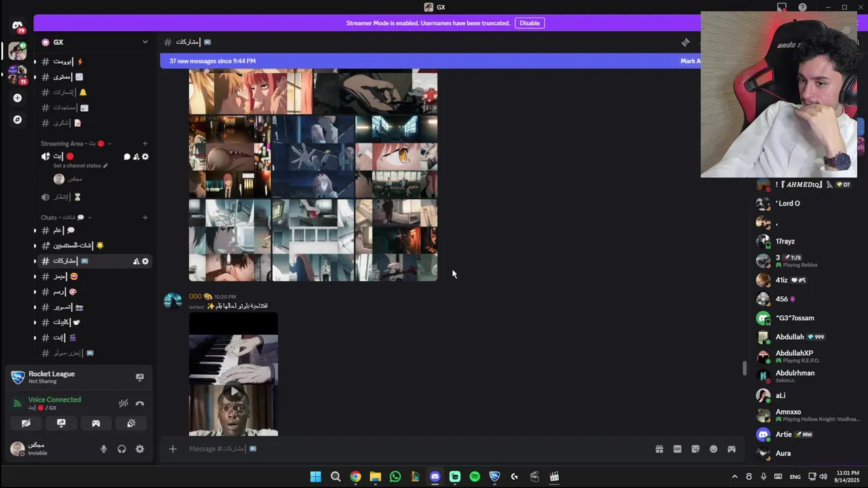This screenshot has width=868, height=488.
Task: Switch ENG input language
Action: [x=795, y=477]
